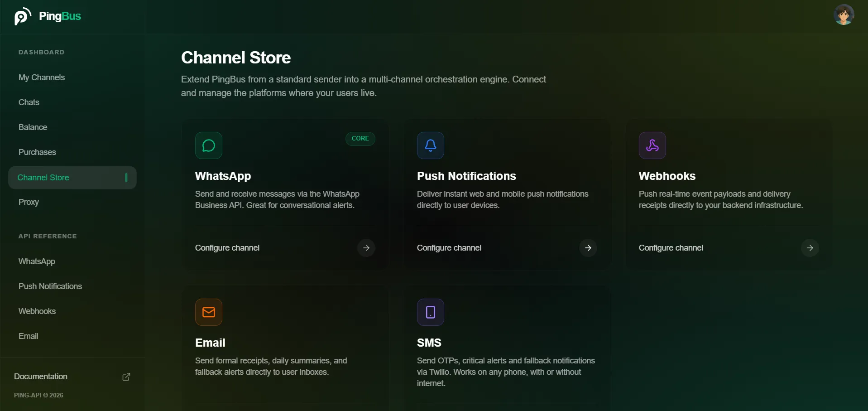
Task: Open Email API reference link
Action: click(x=28, y=336)
